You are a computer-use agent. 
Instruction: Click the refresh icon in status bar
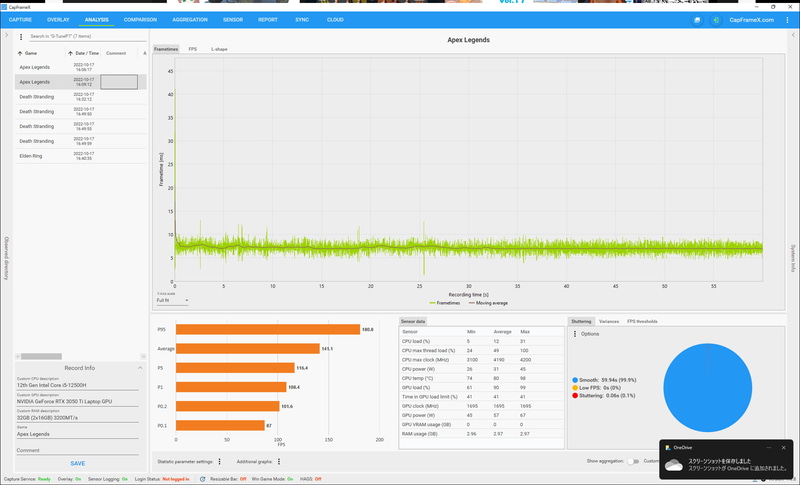tap(203, 479)
